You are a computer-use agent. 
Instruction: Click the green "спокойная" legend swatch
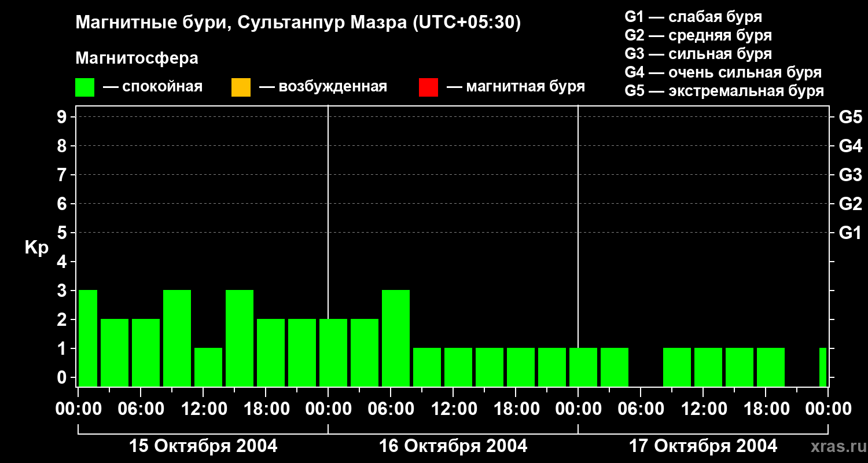tap(85, 87)
